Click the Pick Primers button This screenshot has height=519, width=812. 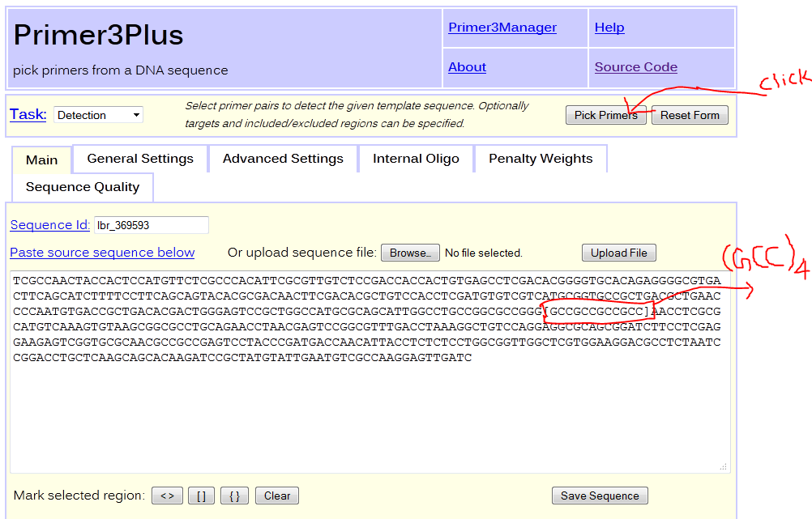click(605, 115)
